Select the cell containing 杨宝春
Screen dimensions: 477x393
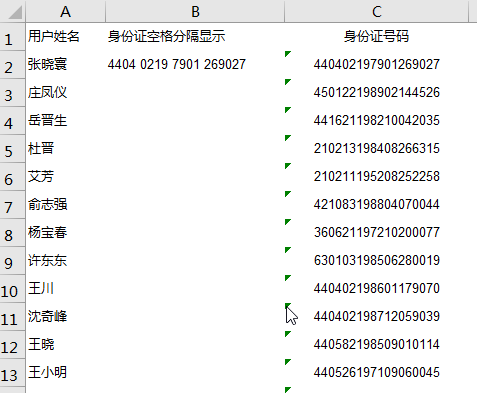coord(66,233)
